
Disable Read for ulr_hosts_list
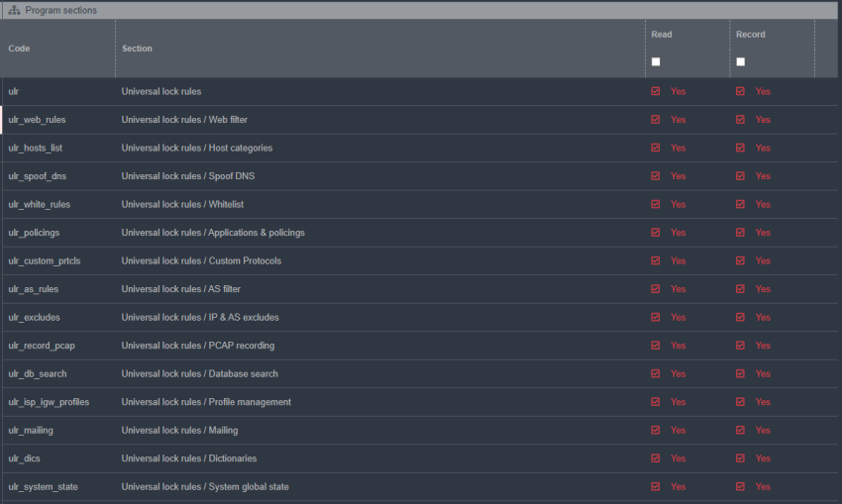(656, 148)
